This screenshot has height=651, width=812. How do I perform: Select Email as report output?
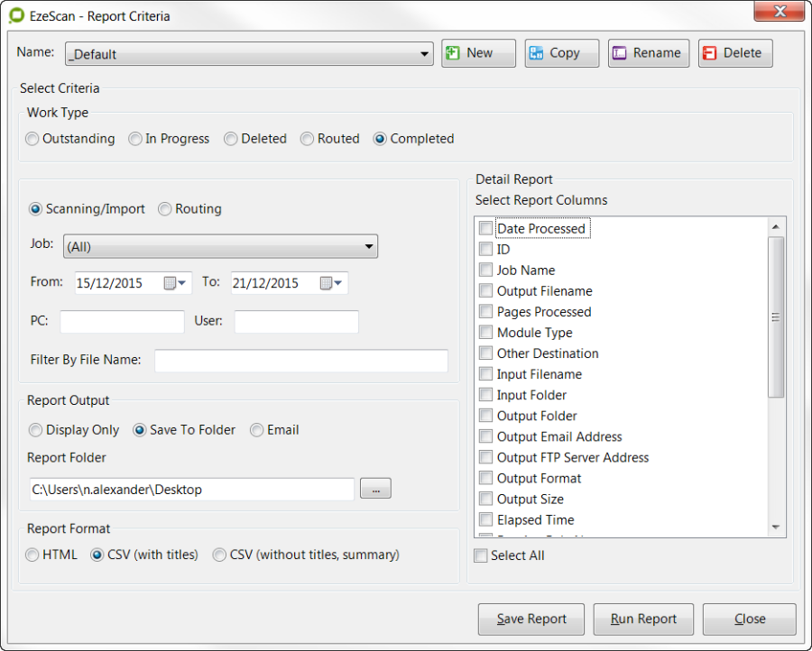pos(257,430)
